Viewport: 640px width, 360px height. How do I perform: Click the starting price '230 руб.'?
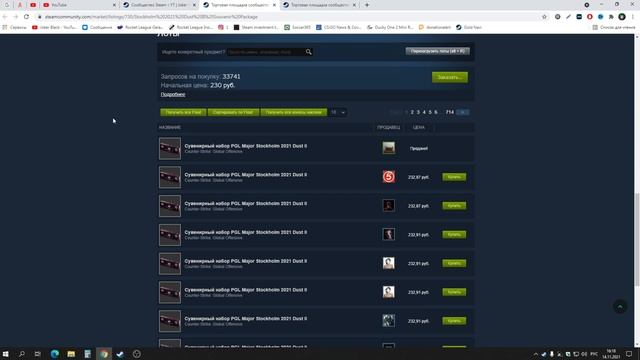[222, 85]
